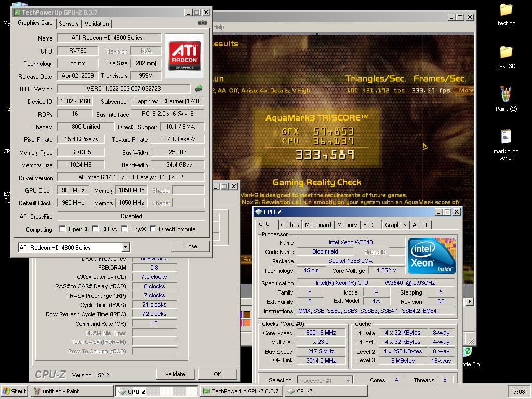Open the Caches tab in CPU-Z

[290, 225]
